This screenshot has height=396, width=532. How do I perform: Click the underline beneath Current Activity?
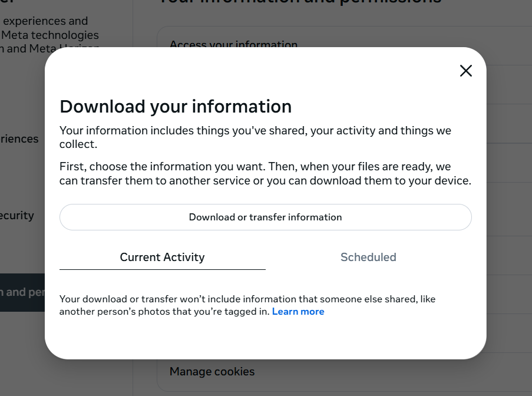point(162,269)
